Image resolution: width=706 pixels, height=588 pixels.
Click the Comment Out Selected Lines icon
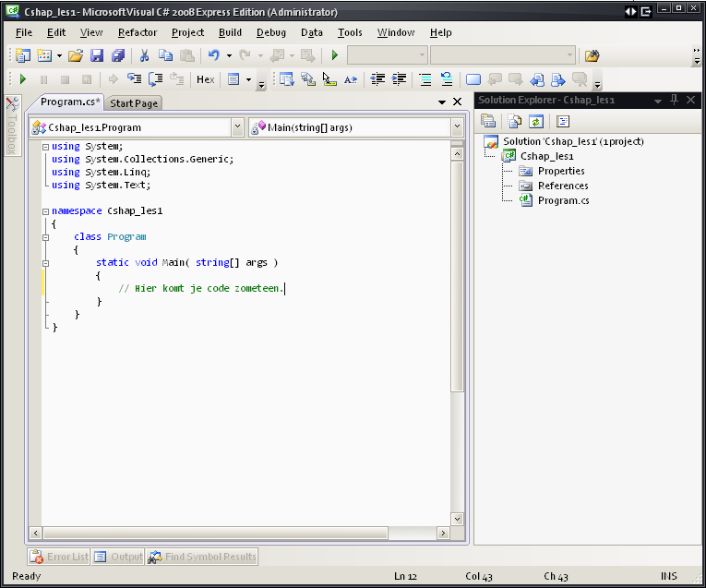[425, 79]
